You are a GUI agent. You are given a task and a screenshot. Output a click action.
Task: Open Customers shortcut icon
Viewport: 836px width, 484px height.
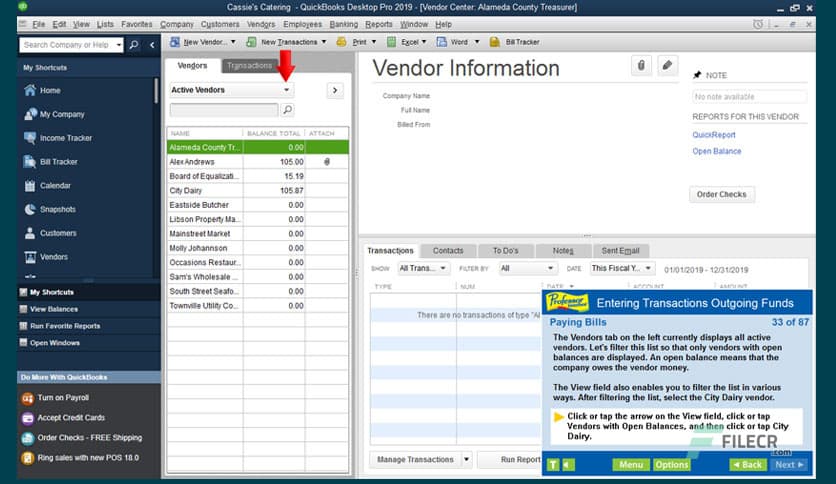[30, 233]
